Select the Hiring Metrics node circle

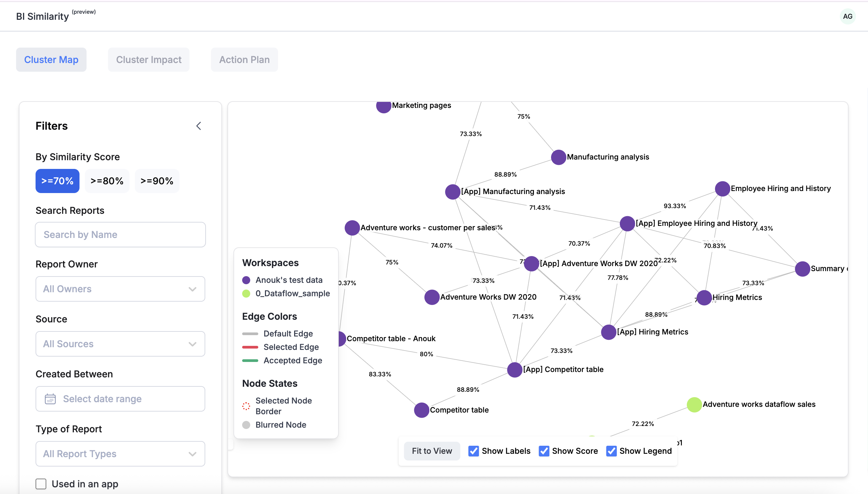[x=704, y=298]
